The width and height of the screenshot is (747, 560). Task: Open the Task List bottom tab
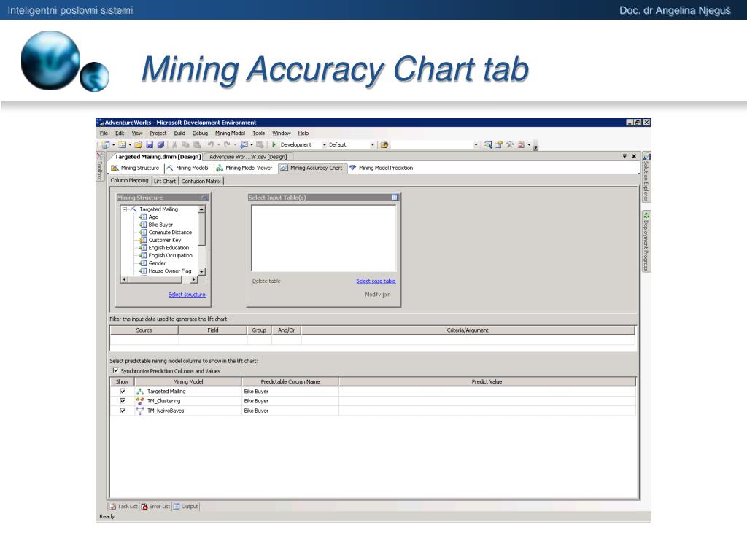tap(124, 507)
